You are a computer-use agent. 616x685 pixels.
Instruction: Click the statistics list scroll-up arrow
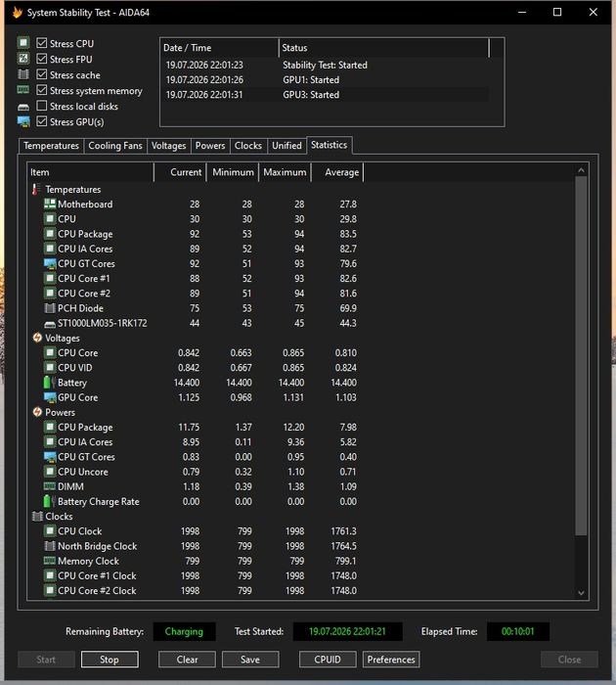(581, 170)
